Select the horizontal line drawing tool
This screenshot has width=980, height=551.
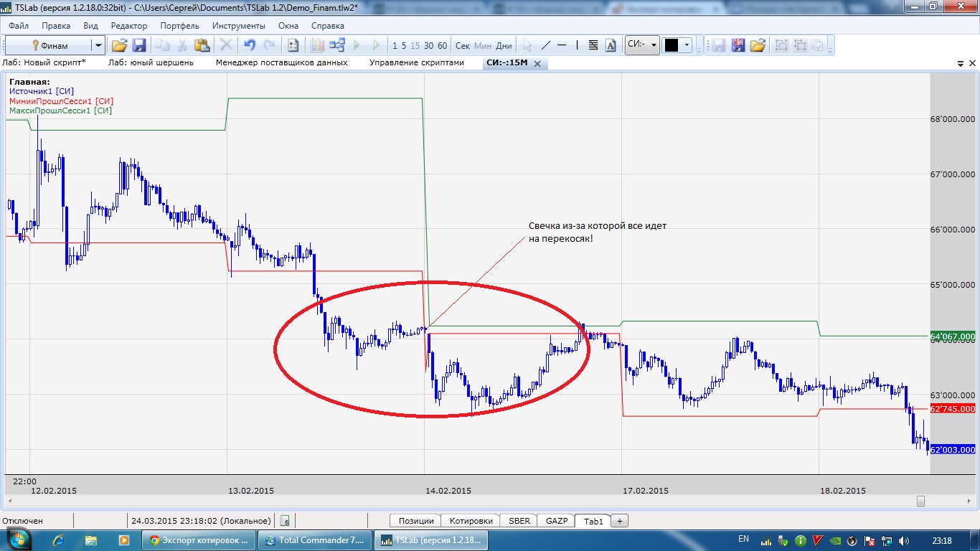pos(562,45)
